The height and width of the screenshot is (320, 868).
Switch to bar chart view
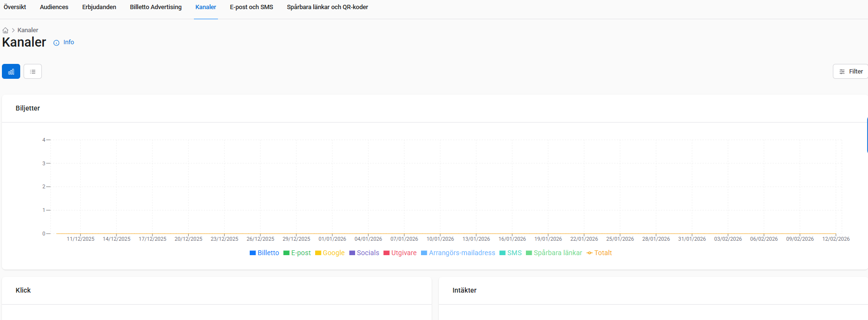tap(11, 72)
